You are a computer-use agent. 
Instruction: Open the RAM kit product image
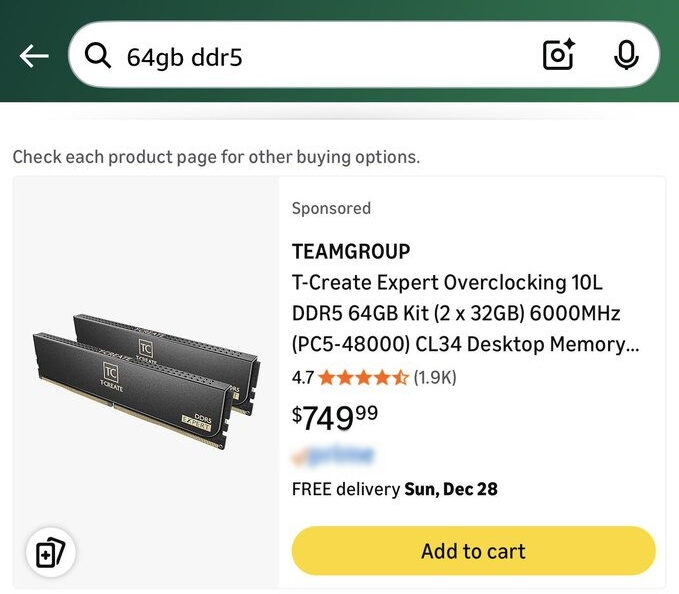pos(147,380)
